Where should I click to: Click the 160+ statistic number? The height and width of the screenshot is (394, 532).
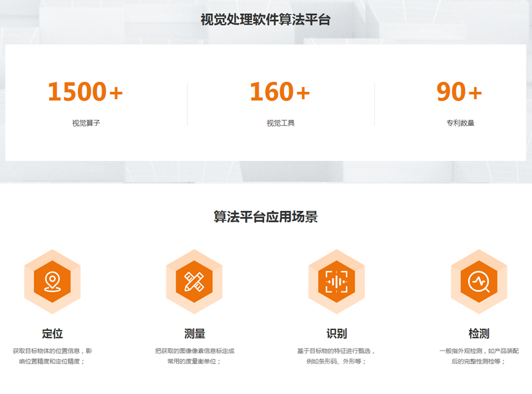(280, 92)
